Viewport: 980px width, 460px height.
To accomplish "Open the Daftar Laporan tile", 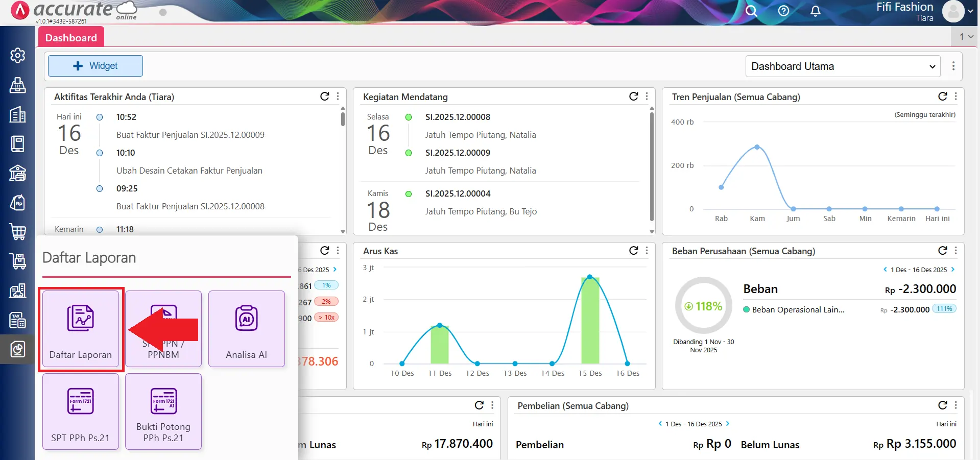I will point(81,328).
